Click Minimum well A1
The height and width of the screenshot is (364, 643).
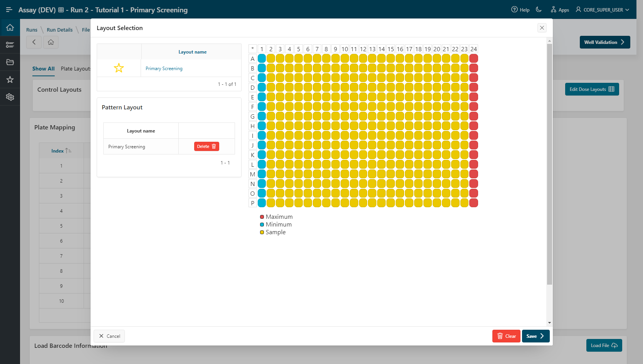click(x=262, y=59)
